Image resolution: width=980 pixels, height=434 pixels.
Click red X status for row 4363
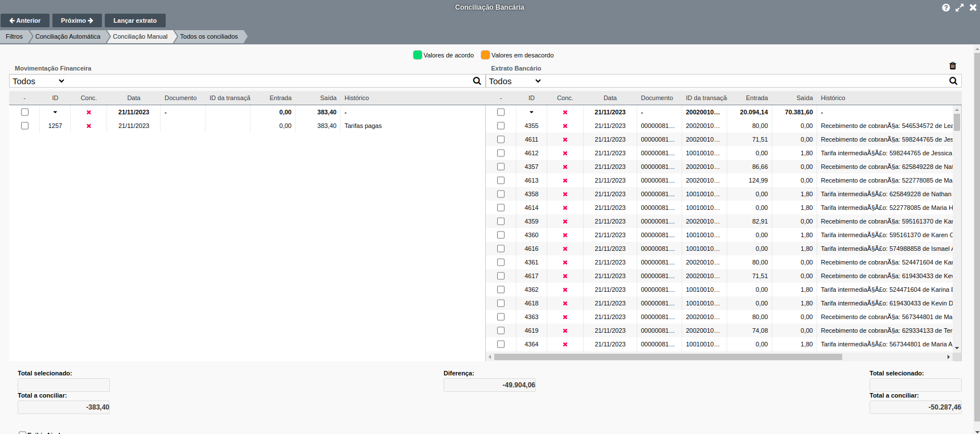(565, 317)
